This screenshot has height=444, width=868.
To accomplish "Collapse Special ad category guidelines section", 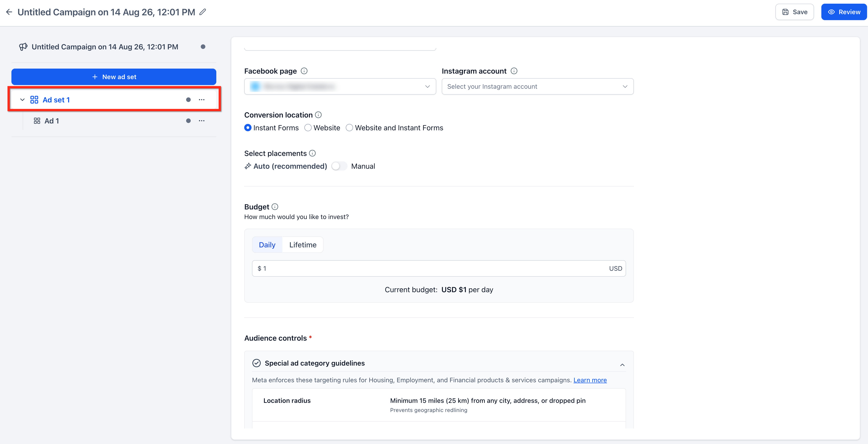I will 622,365.
